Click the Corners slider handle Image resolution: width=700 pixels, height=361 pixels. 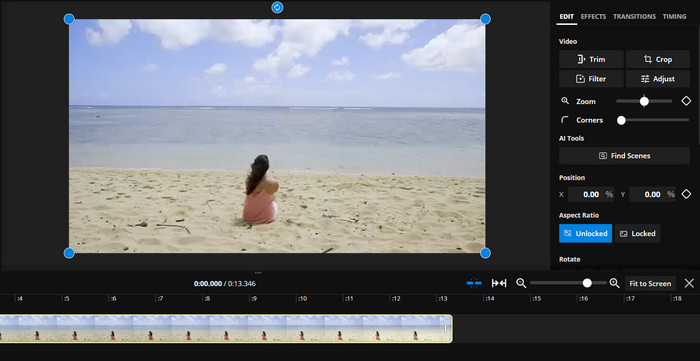click(x=621, y=120)
